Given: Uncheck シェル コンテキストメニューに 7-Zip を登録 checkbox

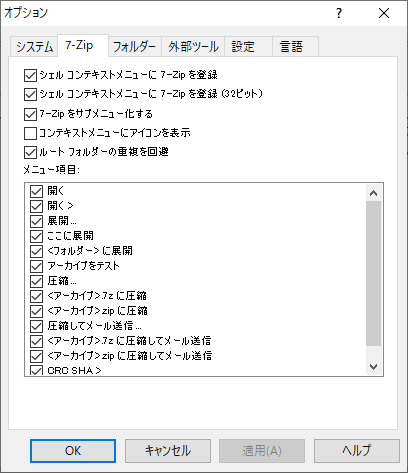Looking at the screenshot, I should click(x=30, y=75).
